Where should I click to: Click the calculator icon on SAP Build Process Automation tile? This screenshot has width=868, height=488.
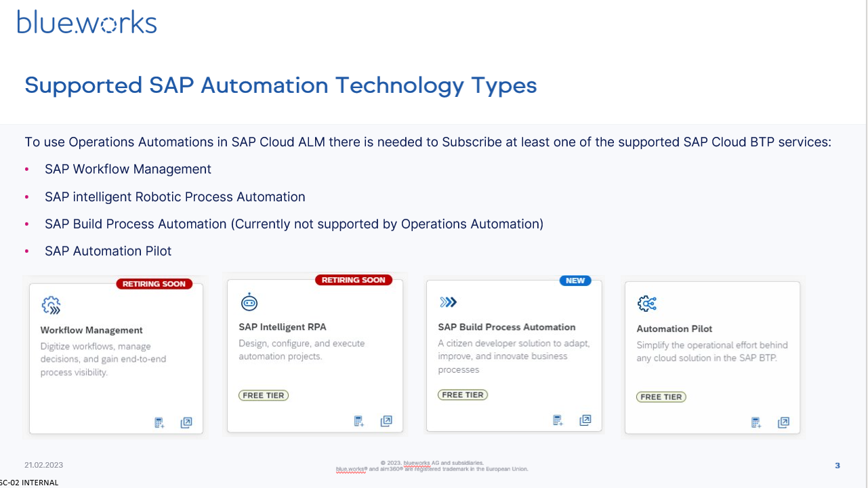point(557,420)
